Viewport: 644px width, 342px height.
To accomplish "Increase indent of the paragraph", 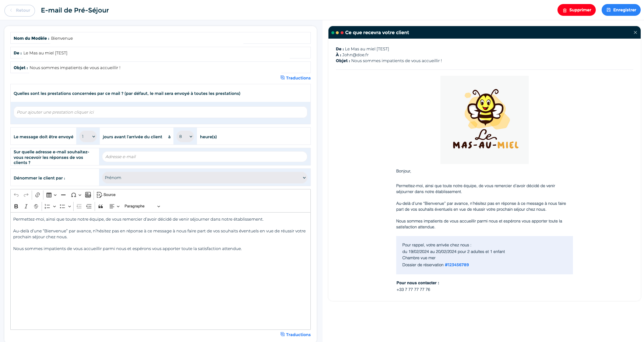I will [89, 206].
